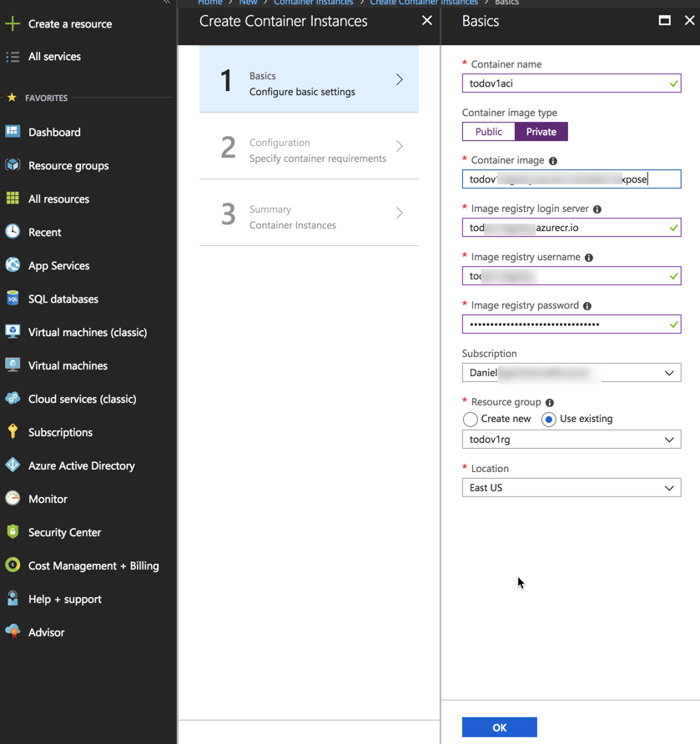Viewport: 700px width, 744px height.
Task: Click info icon beside Image registry password
Action: 587,306
